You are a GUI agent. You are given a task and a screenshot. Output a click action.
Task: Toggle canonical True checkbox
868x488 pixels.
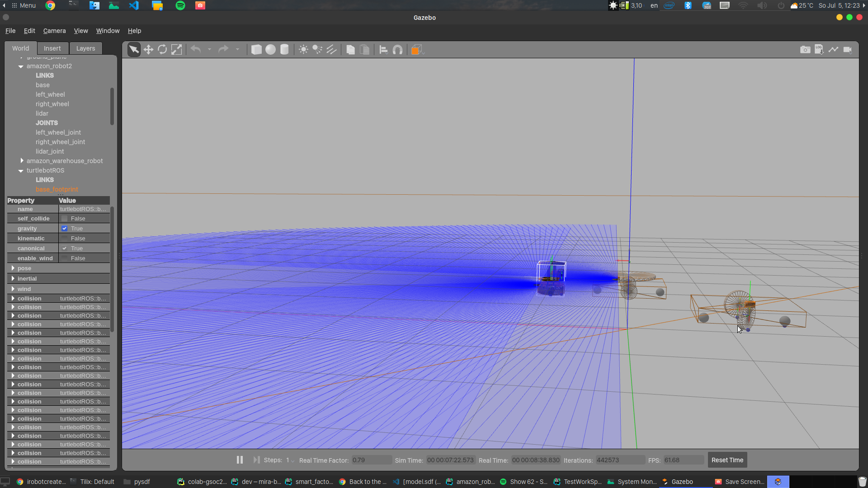64,248
